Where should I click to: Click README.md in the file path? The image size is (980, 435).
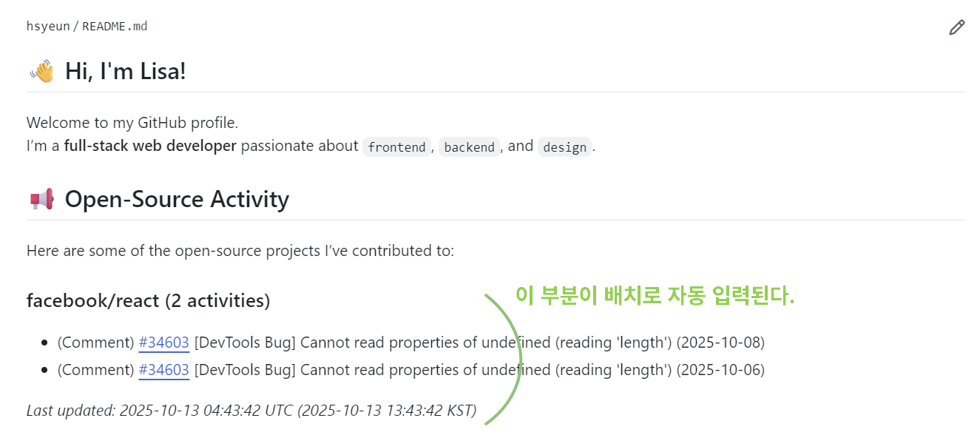click(x=115, y=27)
